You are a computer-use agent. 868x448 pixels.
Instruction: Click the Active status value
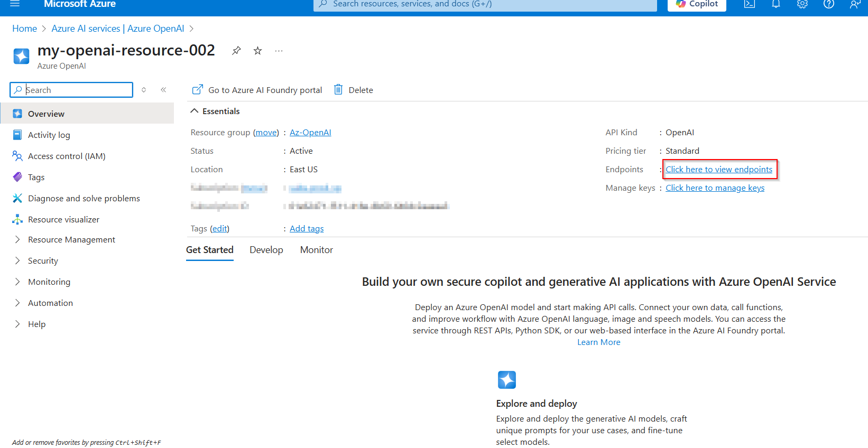click(x=301, y=151)
